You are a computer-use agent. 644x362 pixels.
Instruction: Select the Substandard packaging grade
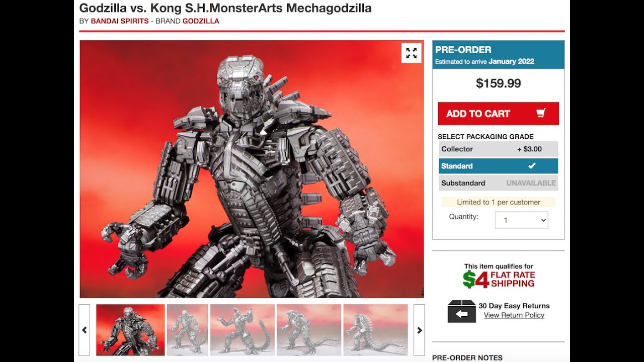(498, 183)
